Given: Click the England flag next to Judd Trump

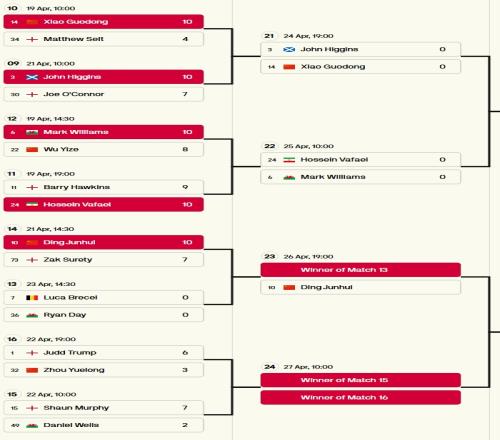Looking at the screenshot, I should pyautogui.click(x=32, y=353).
